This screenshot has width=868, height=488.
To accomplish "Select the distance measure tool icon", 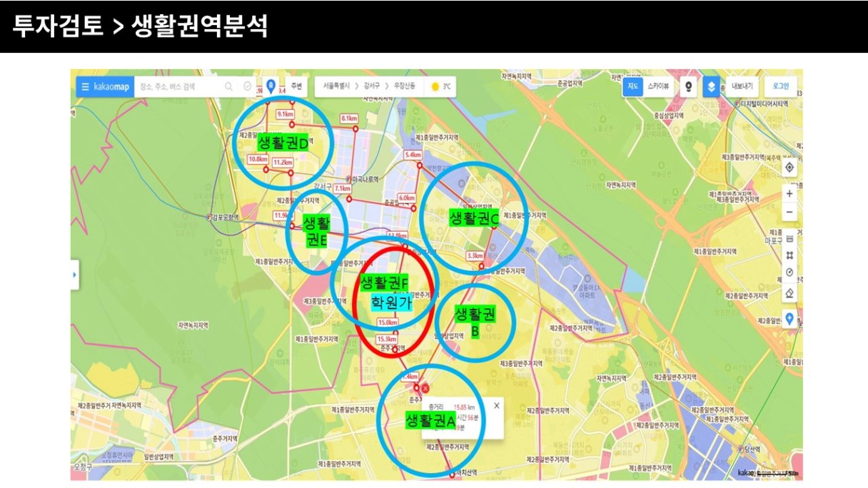I will [x=789, y=238].
